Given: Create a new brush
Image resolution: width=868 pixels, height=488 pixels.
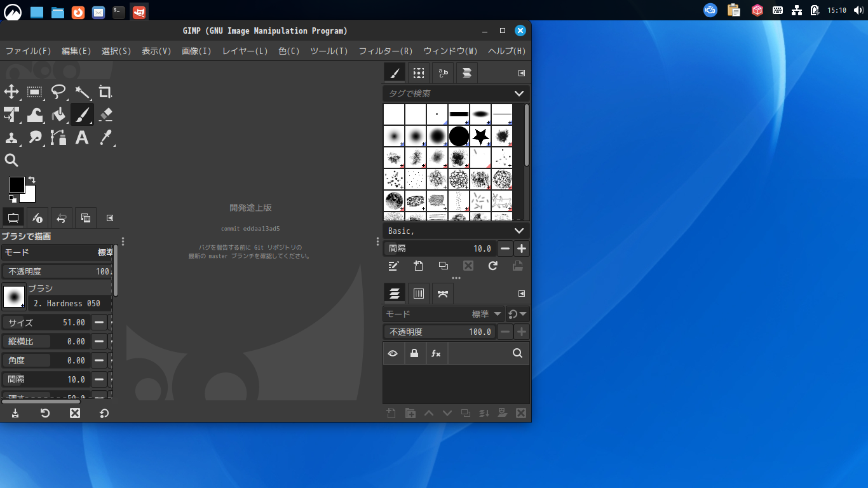Looking at the screenshot, I should (x=418, y=266).
